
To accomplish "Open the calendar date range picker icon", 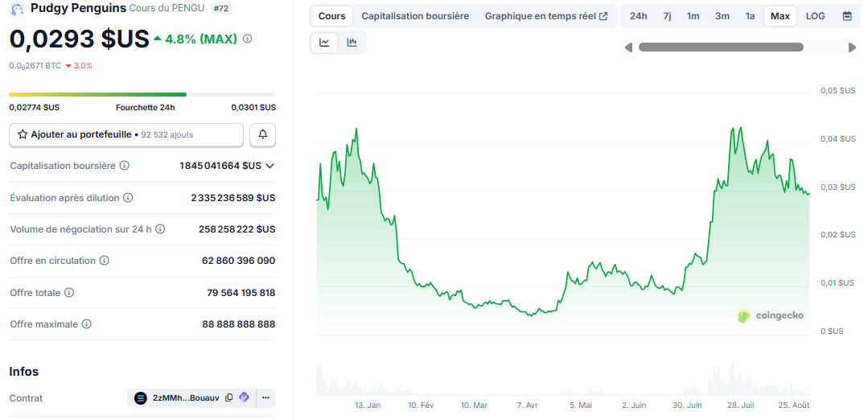I will 846,16.
